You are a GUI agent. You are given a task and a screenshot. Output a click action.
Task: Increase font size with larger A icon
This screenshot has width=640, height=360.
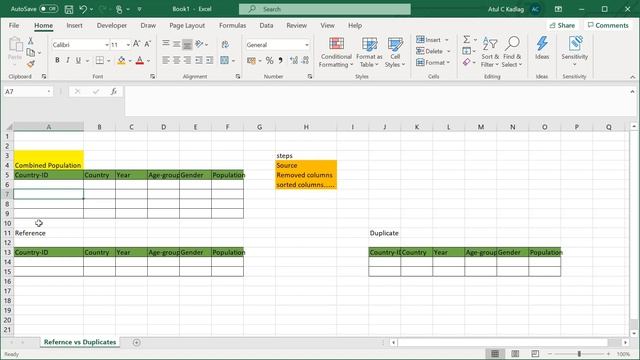(137, 44)
